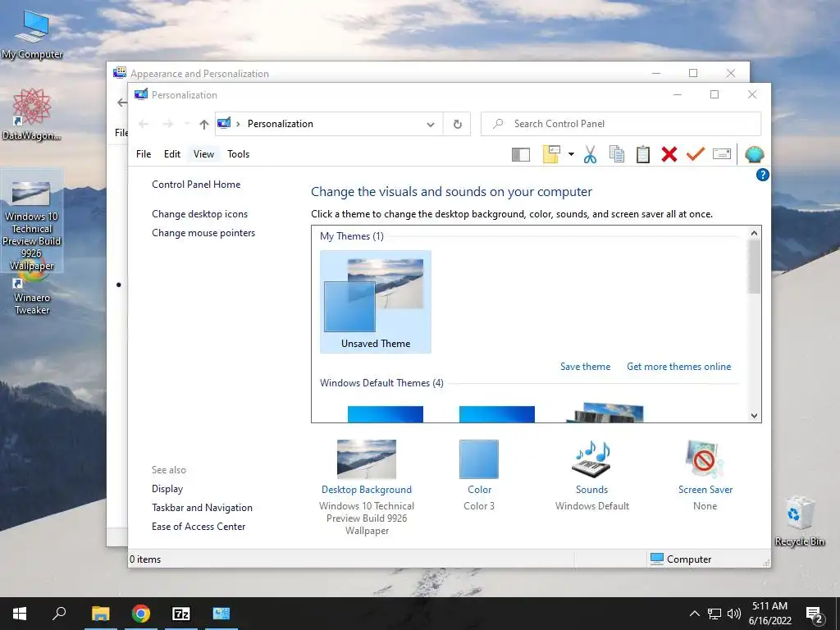Click the red X Delete icon
This screenshot has width=840, height=630.
(669, 154)
